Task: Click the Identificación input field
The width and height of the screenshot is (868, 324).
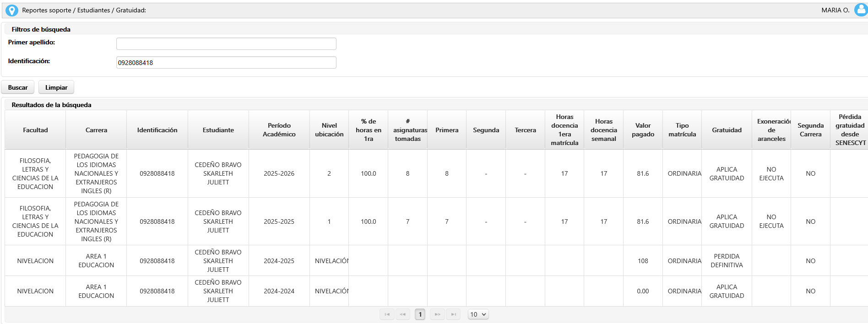Action: [x=226, y=63]
